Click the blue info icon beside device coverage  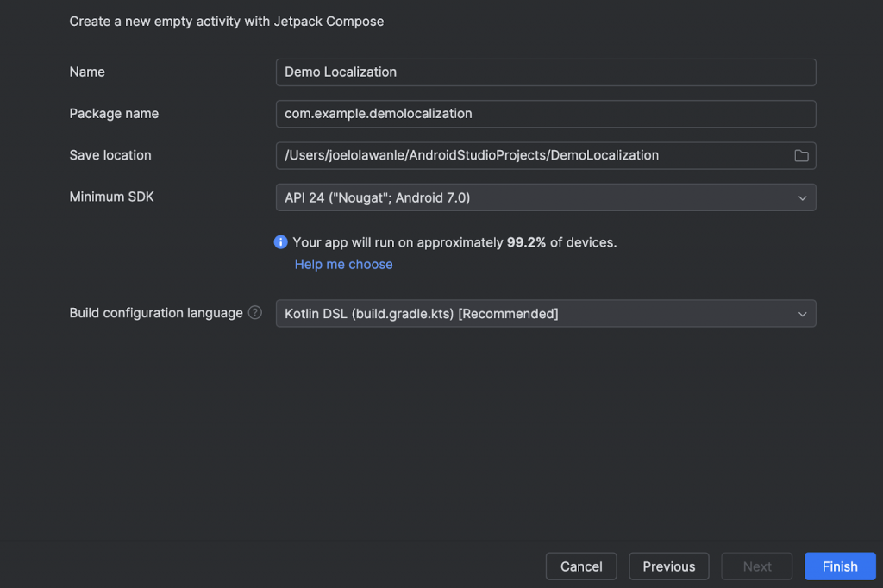280,242
